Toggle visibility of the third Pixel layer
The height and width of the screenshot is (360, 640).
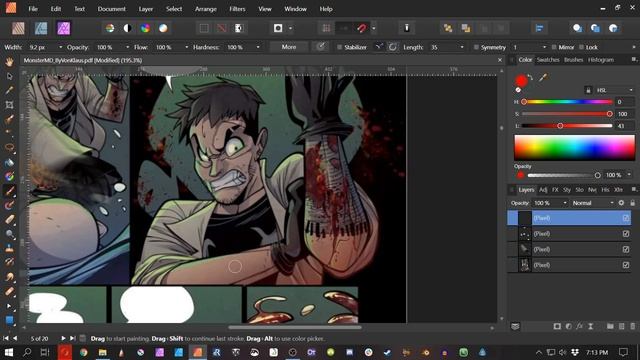point(626,249)
